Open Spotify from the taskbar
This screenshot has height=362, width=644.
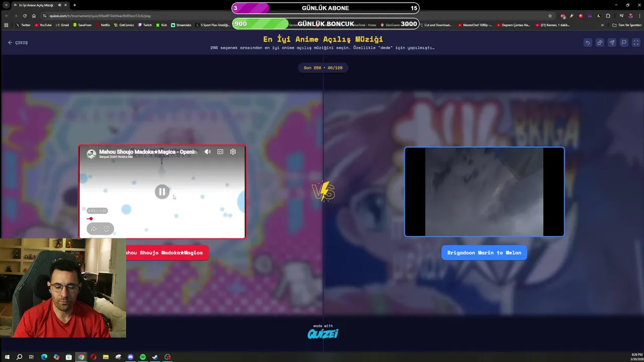pyautogui.click(x=143, y=357)
